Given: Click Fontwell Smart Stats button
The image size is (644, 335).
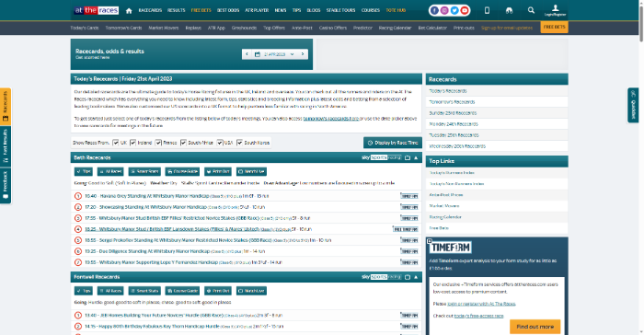Looking at the screenshot, I should click(x=144, y=291).
